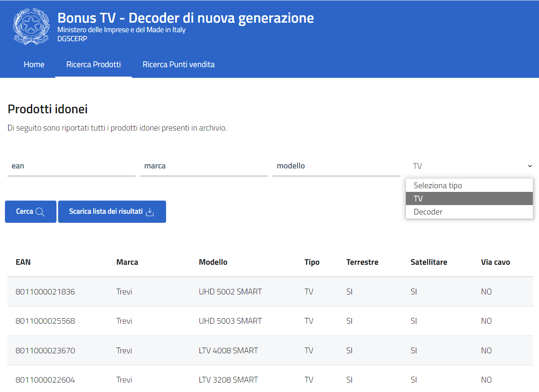Go to the Home tab
539x392 pixels.
34,64
